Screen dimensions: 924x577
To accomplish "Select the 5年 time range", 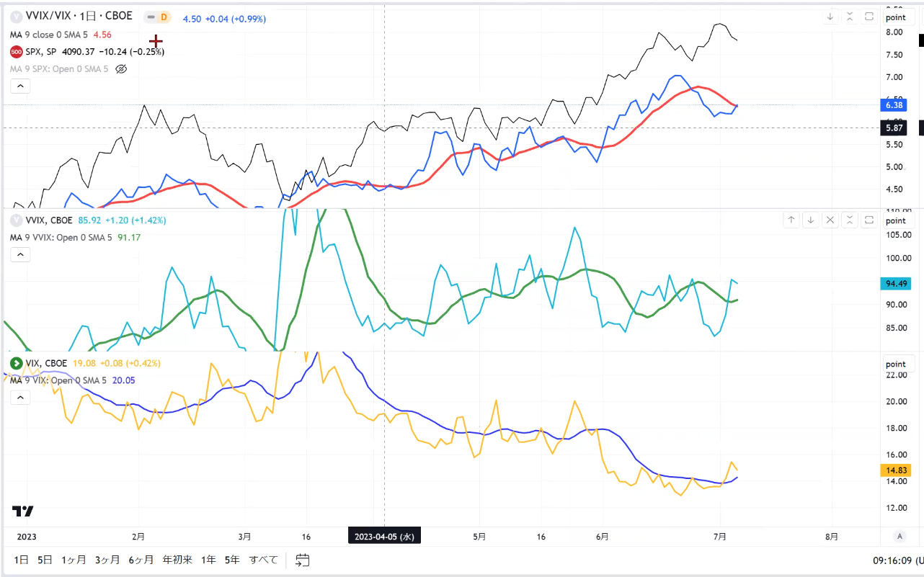I will click(x=231, y=560).
